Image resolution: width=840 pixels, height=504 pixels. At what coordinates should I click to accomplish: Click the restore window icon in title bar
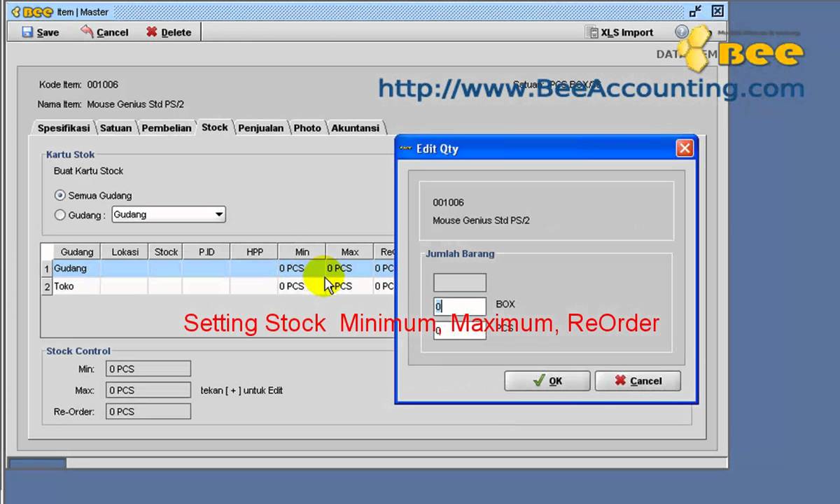[x=695, y=11]
